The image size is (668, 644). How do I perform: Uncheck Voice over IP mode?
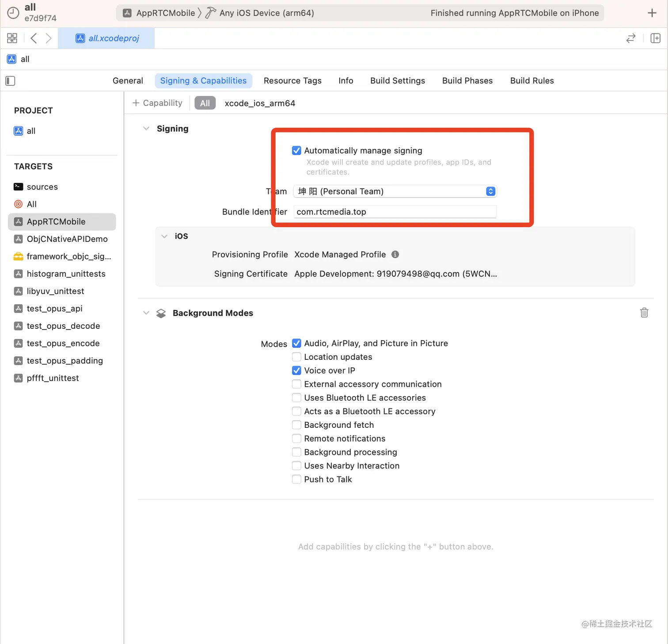tap(296, 370)
